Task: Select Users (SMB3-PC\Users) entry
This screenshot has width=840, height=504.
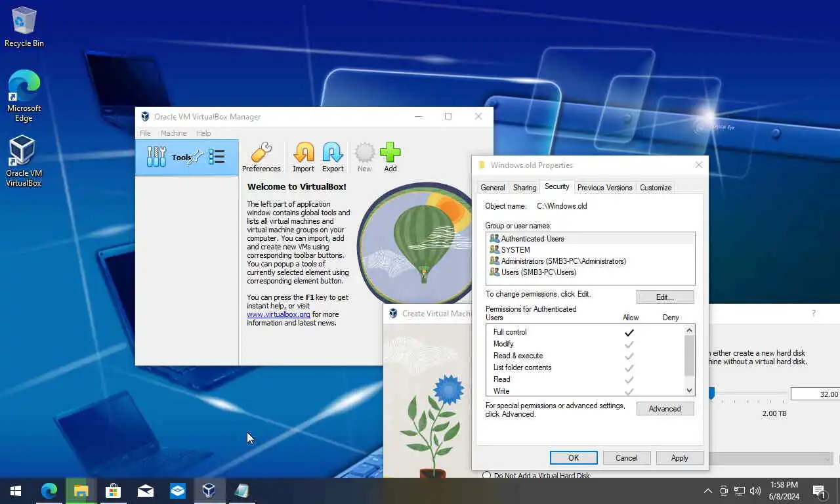Action: [590, 272]
